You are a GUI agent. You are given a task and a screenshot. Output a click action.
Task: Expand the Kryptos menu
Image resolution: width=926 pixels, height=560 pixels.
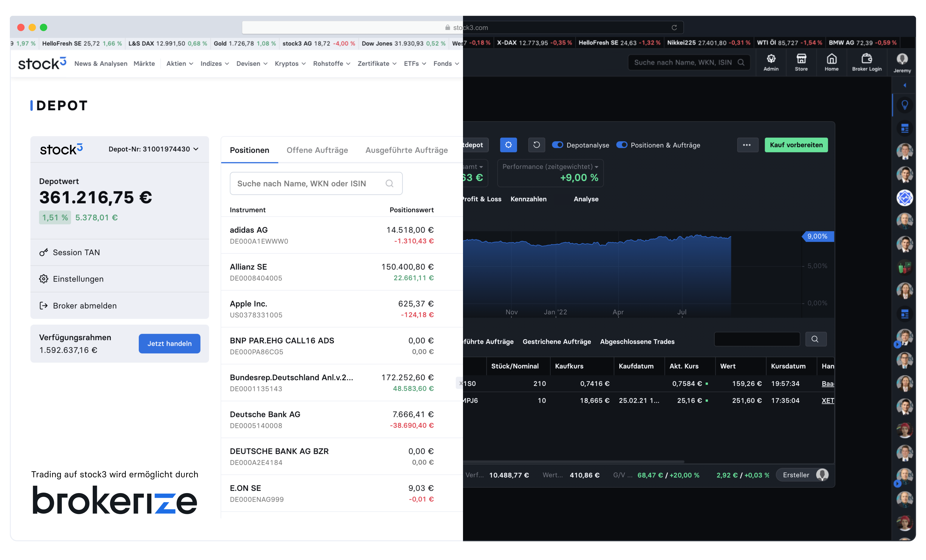click(290, 64)
